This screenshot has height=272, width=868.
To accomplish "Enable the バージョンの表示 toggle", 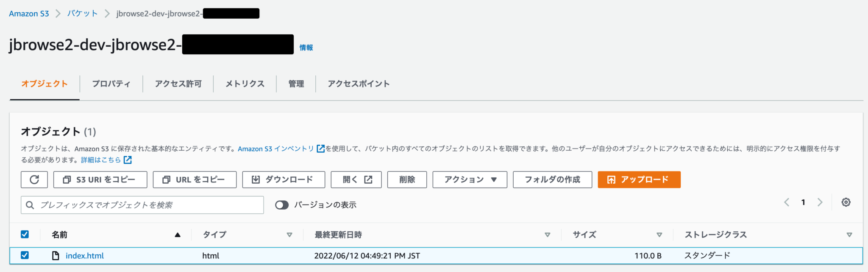I will [x=282, y=205].
